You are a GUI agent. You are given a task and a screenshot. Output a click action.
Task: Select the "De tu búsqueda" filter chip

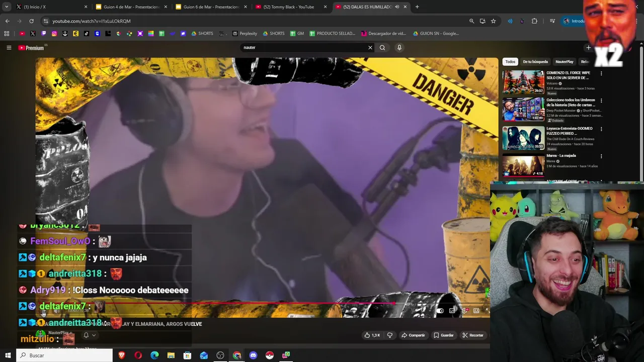(x=535, y=62)
